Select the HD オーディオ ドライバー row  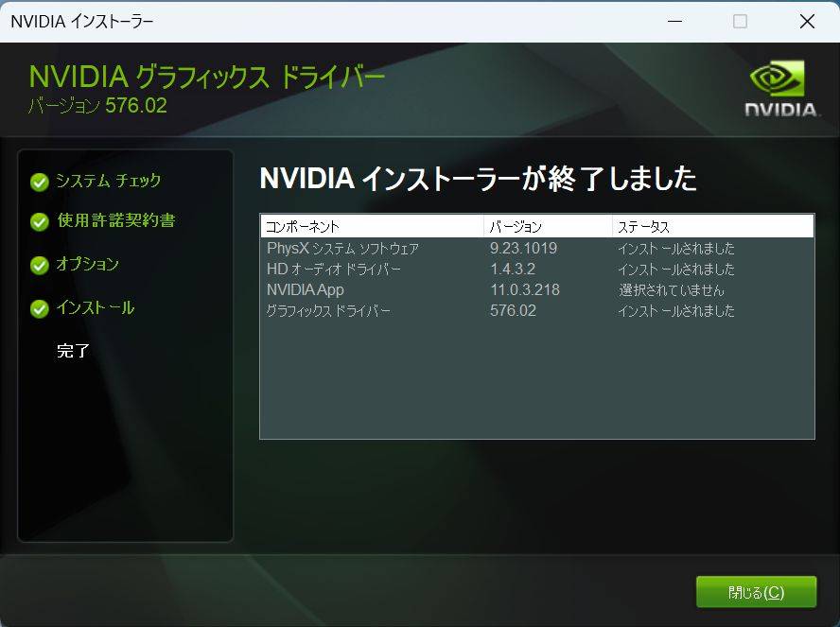(x=537, y=270)
